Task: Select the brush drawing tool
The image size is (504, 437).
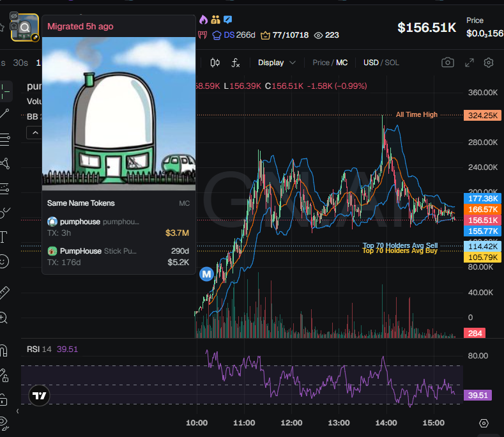Action: click(4, 212)
